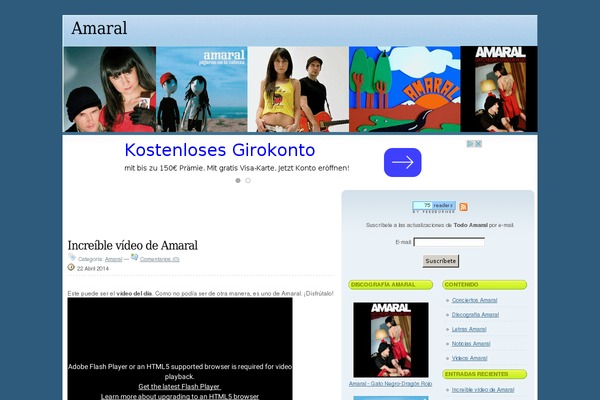Viewport: 600px width, 400px height.
Task: Open the Noticias Amaral link
Action: click(471, 344)
